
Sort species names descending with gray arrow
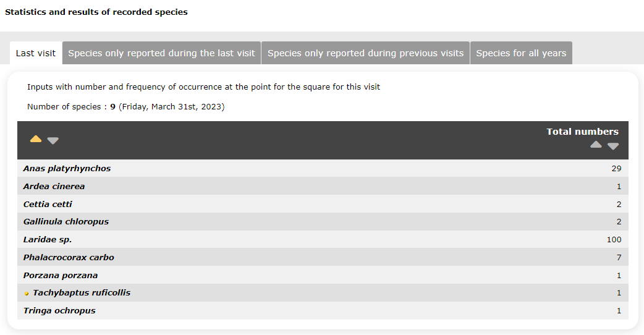(53, 141)
